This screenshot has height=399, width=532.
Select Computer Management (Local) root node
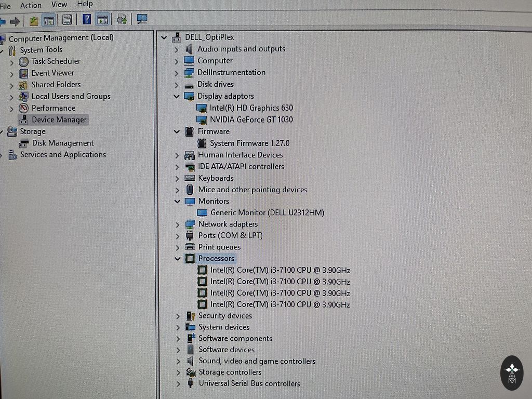[61, 37]
